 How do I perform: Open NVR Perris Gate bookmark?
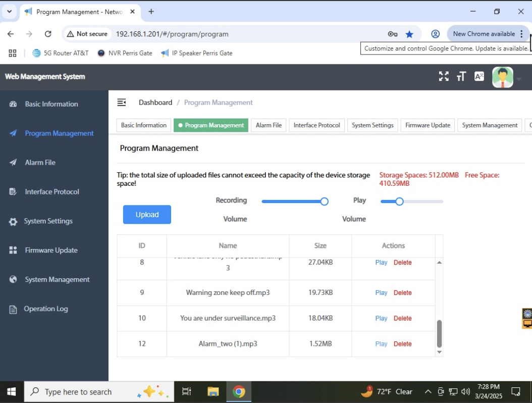(x=125, y=54)
